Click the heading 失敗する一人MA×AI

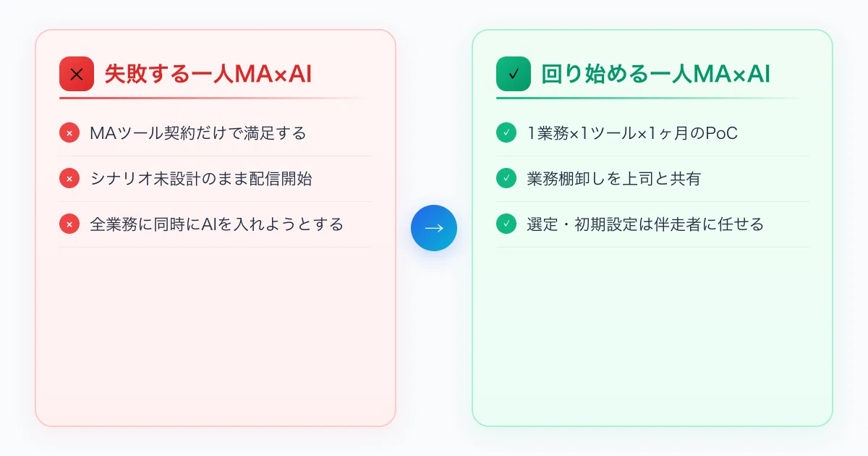(x=208, y=74)
